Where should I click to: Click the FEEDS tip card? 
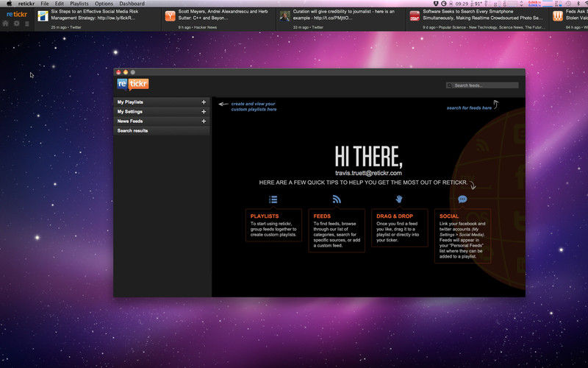[x=337, y=230]
